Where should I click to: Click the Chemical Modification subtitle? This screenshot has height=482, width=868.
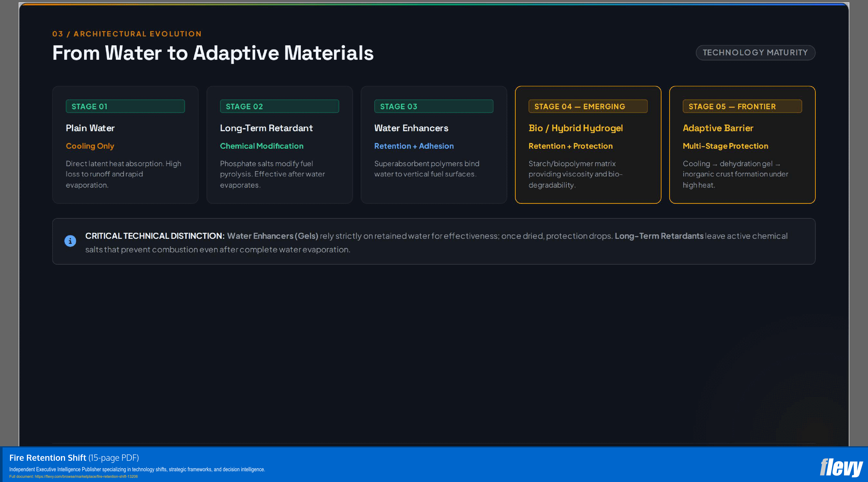click(x=262, y=146)
